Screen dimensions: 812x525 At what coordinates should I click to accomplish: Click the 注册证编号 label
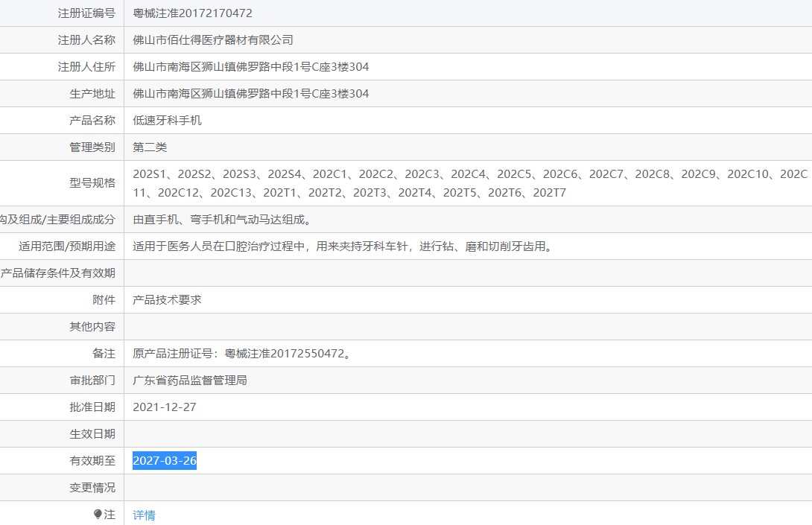[86, 13]
